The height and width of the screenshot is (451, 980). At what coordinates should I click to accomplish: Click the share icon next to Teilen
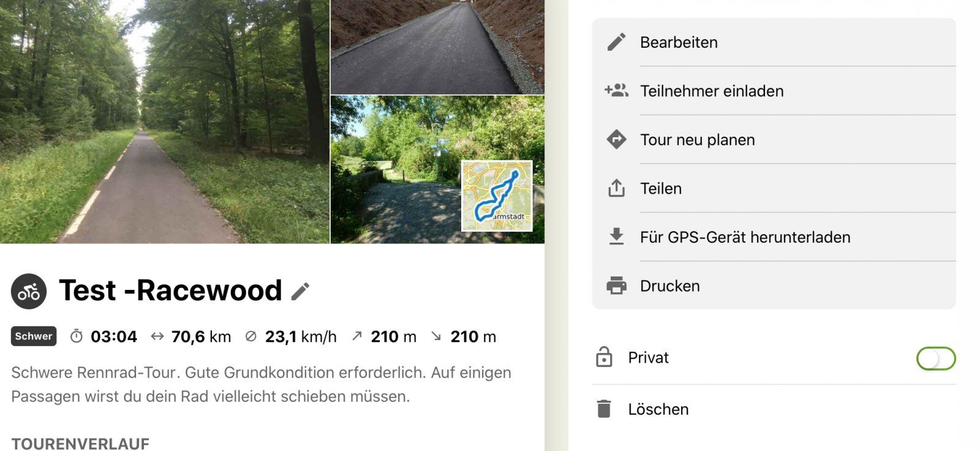[616, 188]
